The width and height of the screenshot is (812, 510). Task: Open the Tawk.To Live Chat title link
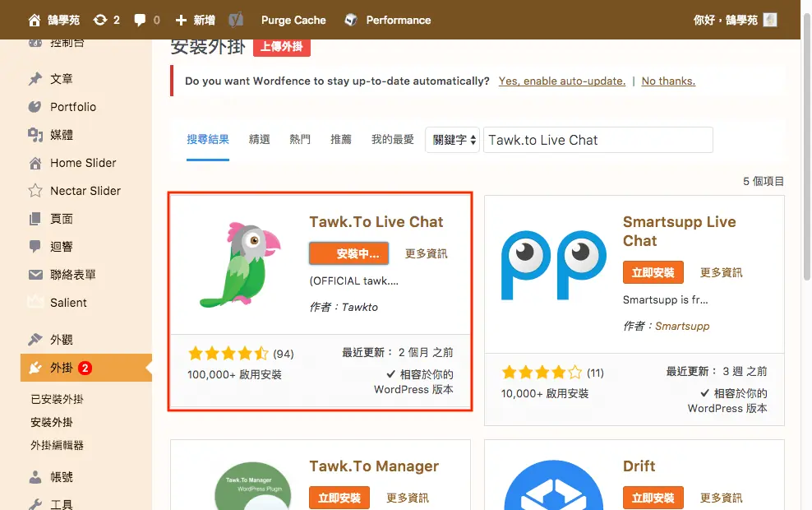(x=376, y=222)
